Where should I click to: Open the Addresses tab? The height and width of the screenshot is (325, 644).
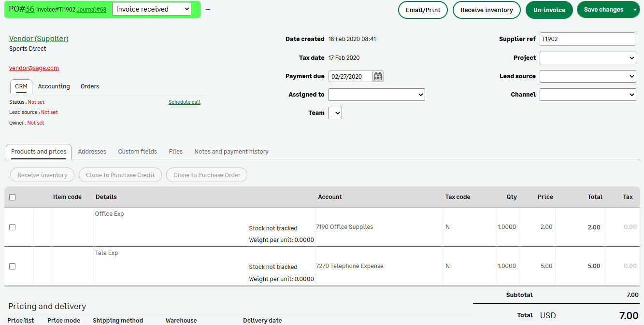[92, 152]
